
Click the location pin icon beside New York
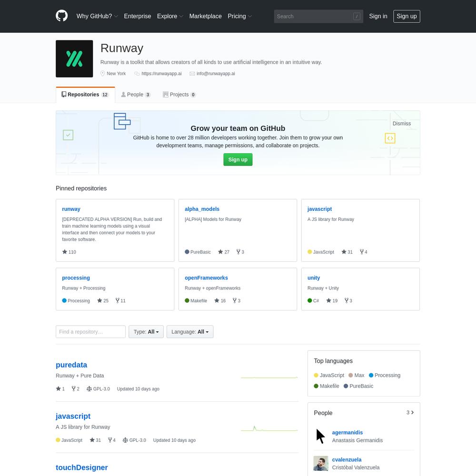pyautogui.click(x=103, y=73)
